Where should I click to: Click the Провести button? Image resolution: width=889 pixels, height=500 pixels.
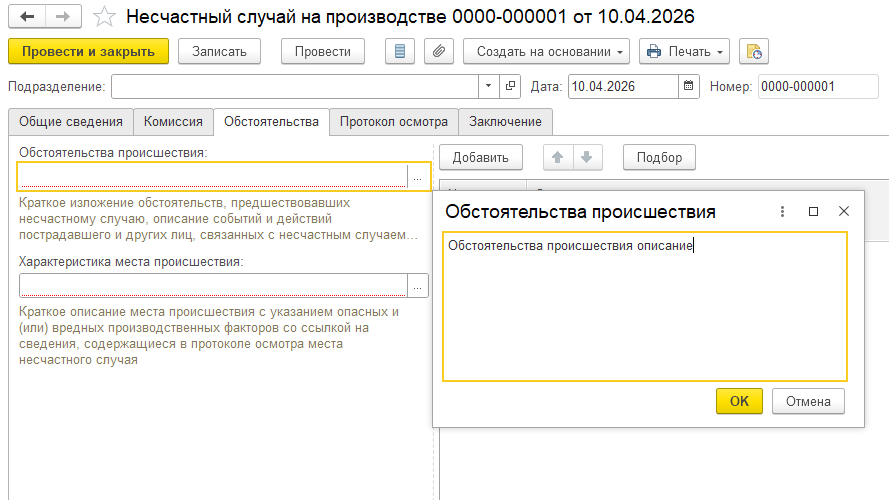pyautogui.click(x=323, y=52)
